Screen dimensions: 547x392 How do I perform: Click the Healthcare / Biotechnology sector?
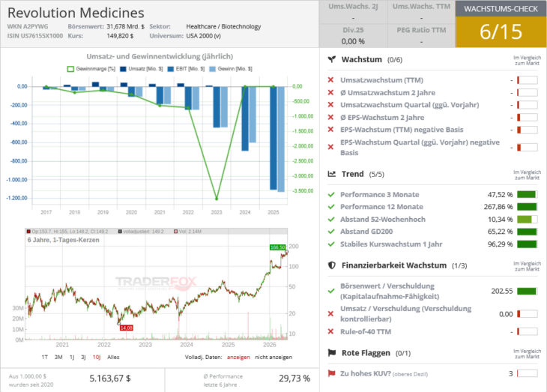(x=223, y=26)
